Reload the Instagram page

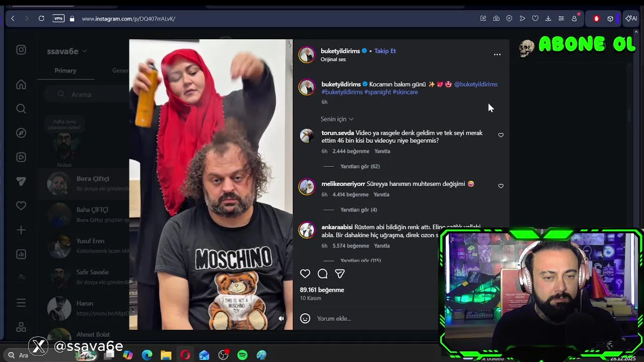[41, 19]
